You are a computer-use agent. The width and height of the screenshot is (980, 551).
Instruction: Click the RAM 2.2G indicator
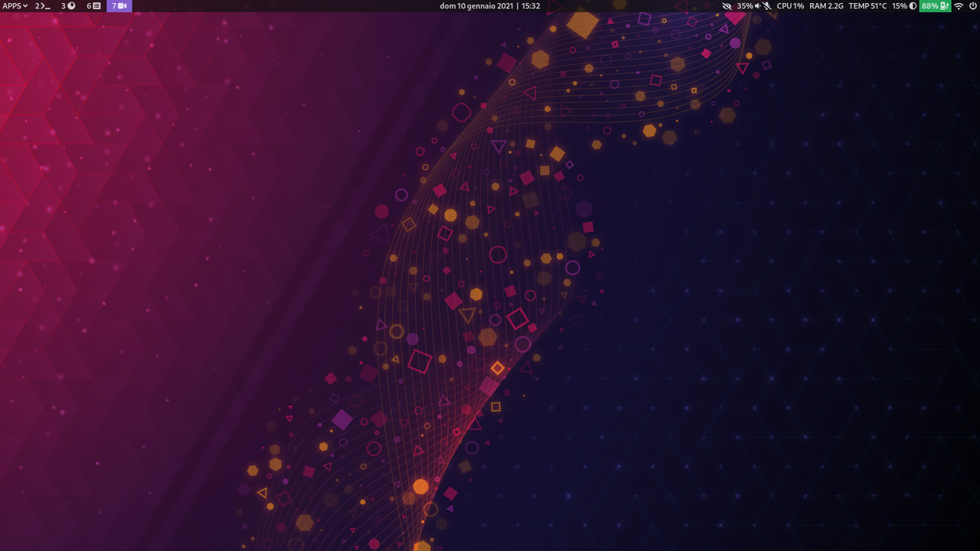[826, 5]
